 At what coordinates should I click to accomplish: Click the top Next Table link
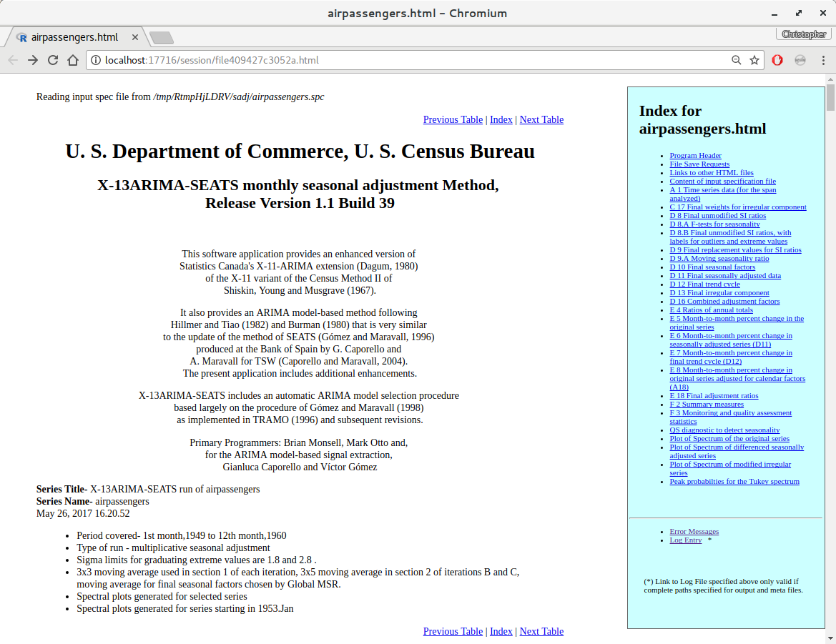[x=541, y=120]
